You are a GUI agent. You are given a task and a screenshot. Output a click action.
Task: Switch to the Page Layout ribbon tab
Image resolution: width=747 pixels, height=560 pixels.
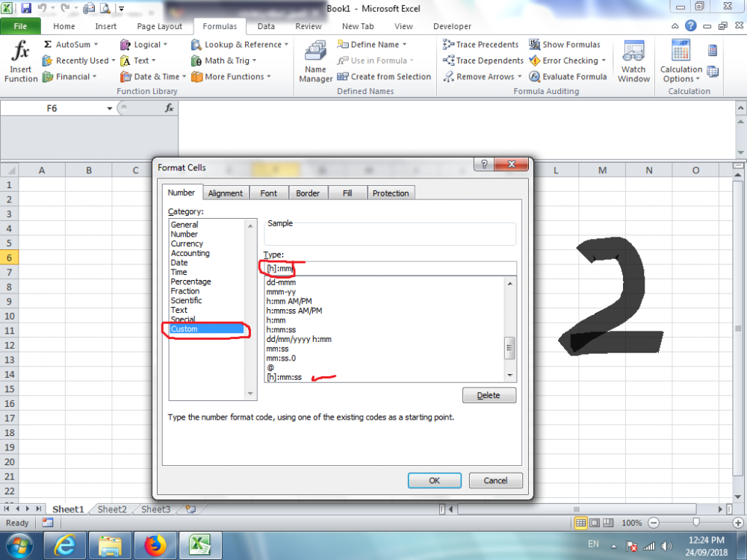159,26
